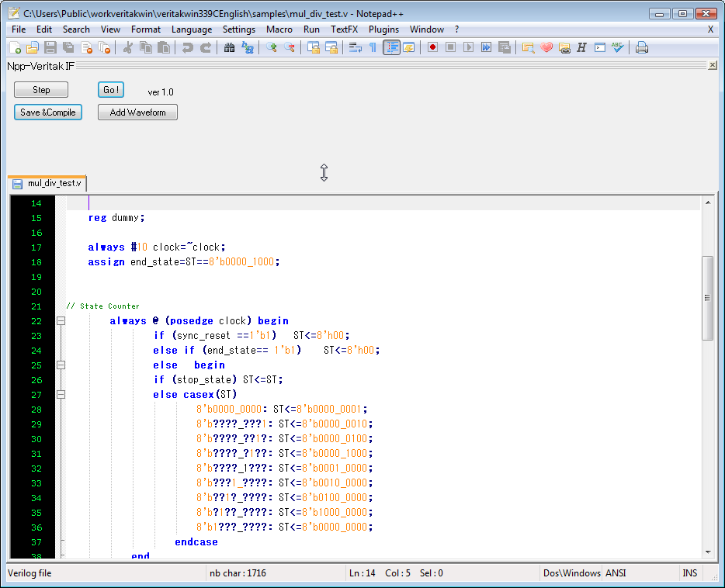Start macro recording with red dot icon
This screenshot has width=725, height=588.
coord(433,47)
